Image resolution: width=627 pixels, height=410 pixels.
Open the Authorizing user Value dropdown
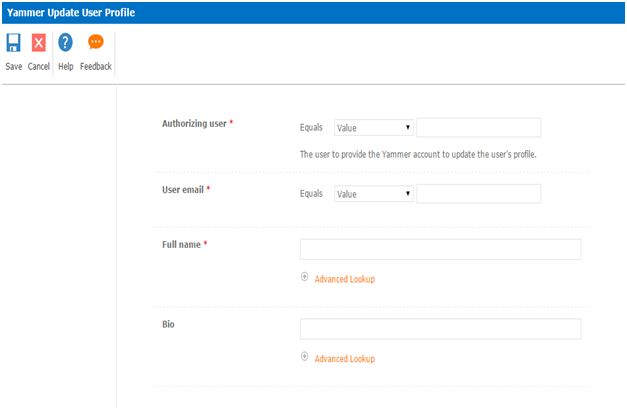[x=374, y=128]
